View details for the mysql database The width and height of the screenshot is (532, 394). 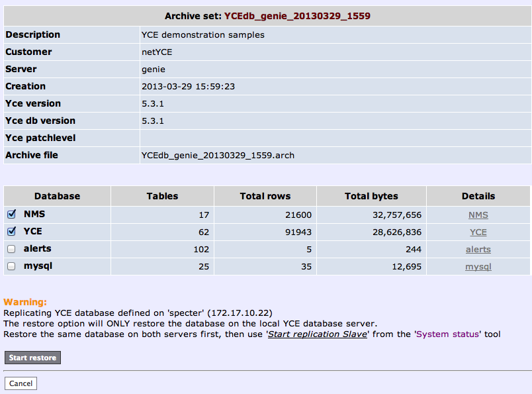click(x=478, y=267)
